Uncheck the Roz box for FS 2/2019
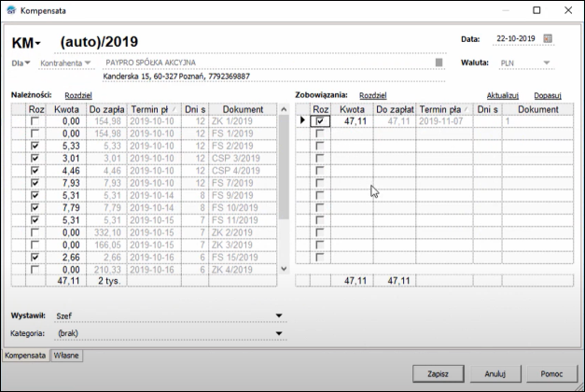585x392 pixels. point(35,146)
